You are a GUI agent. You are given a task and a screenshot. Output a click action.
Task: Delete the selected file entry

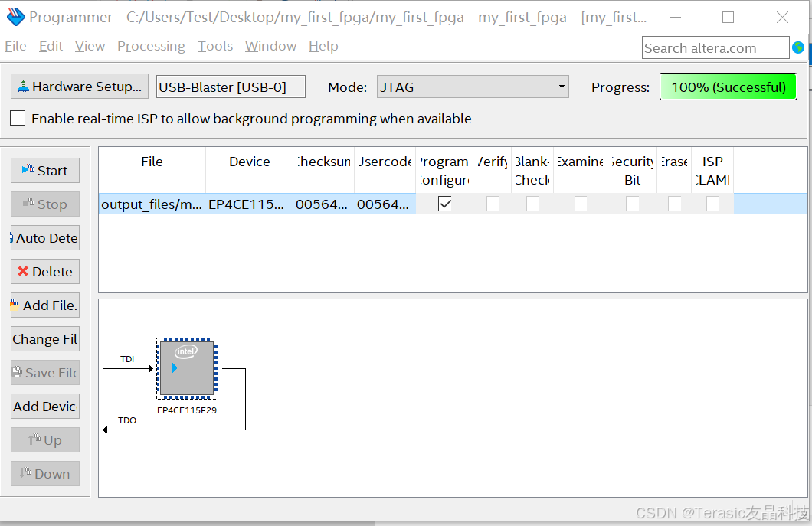[45, 271]
